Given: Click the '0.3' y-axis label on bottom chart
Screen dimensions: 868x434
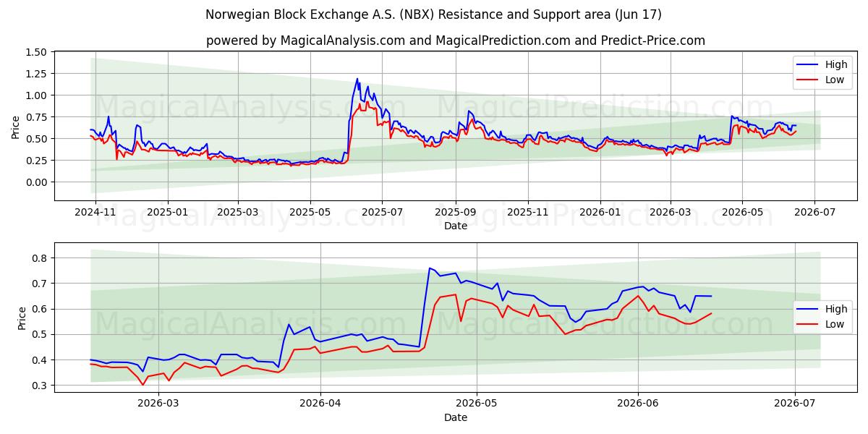Looking at the screenshot, I should [x=40, y=386].
